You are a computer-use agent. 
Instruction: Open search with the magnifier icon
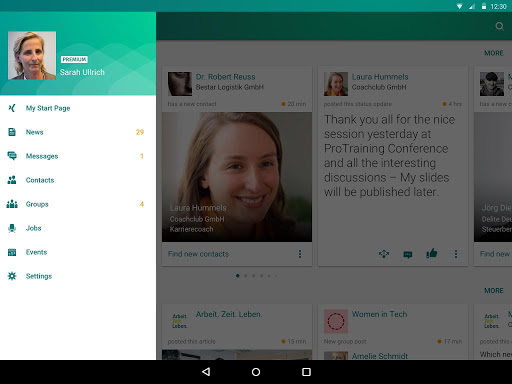(x=499, y=26)
